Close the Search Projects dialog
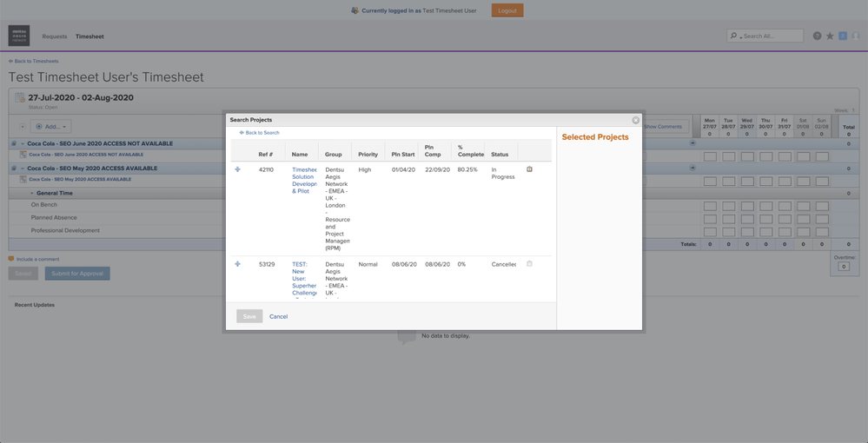This screenshot has width=868, height=443. (x=635, y=120)
